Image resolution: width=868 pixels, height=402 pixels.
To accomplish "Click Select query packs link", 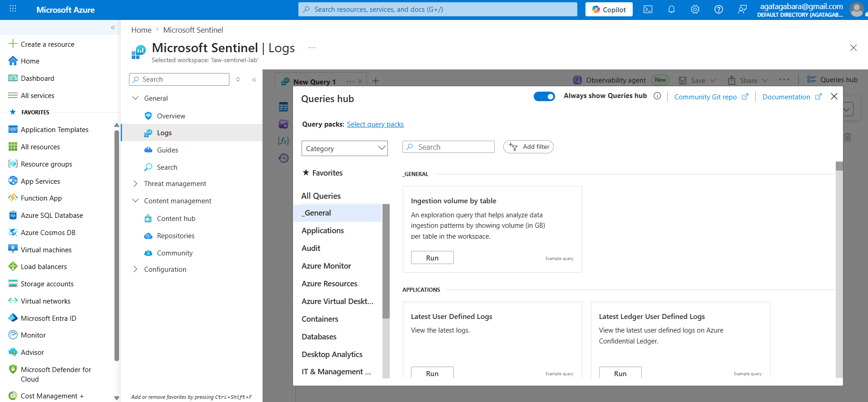I will [x=375, y=124].
